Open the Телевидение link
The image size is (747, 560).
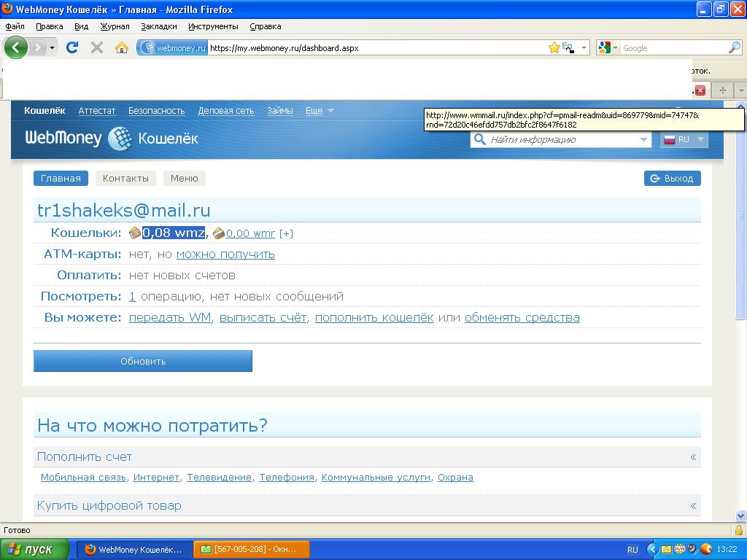tap(219, 477)
